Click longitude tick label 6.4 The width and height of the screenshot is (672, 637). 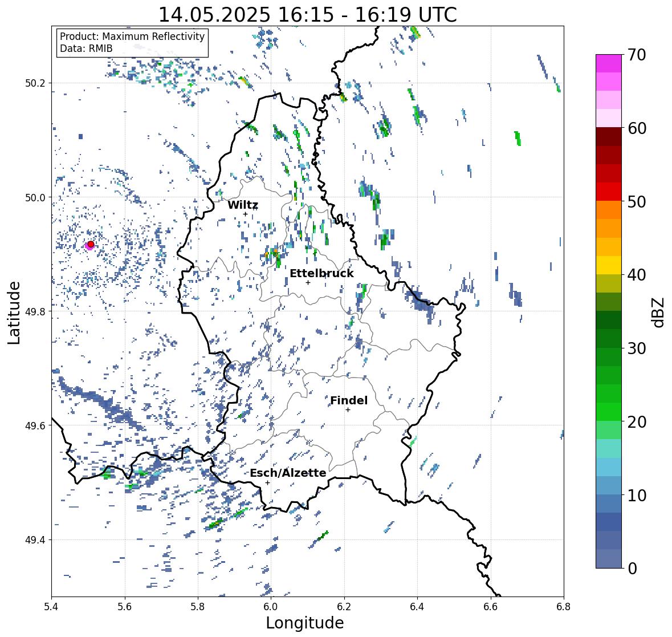417,607
